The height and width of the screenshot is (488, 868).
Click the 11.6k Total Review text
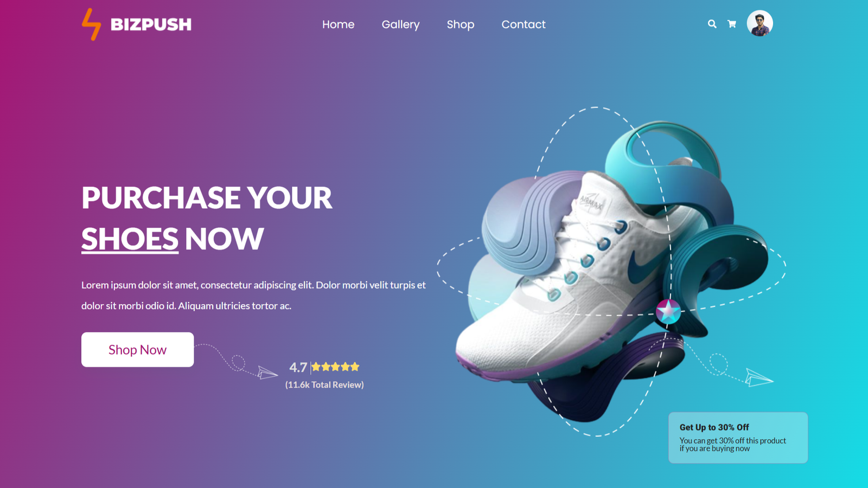click(x=324, y=384)
